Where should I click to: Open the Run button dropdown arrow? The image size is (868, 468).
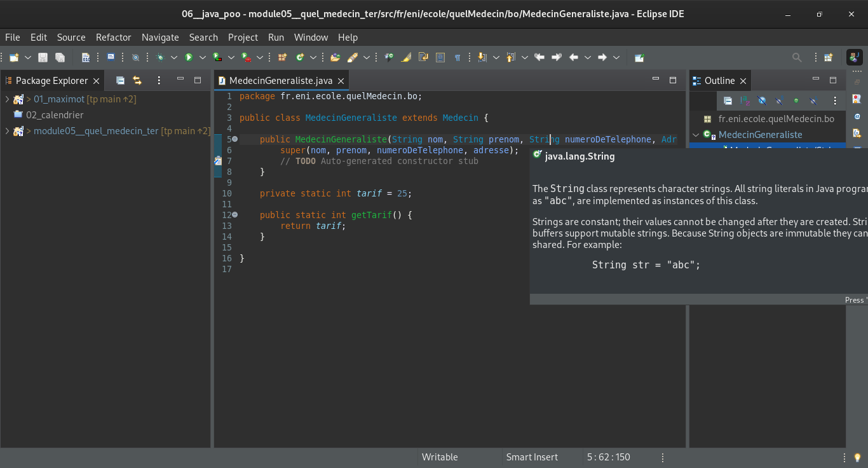pyautogui.click(x=203, y=57)
